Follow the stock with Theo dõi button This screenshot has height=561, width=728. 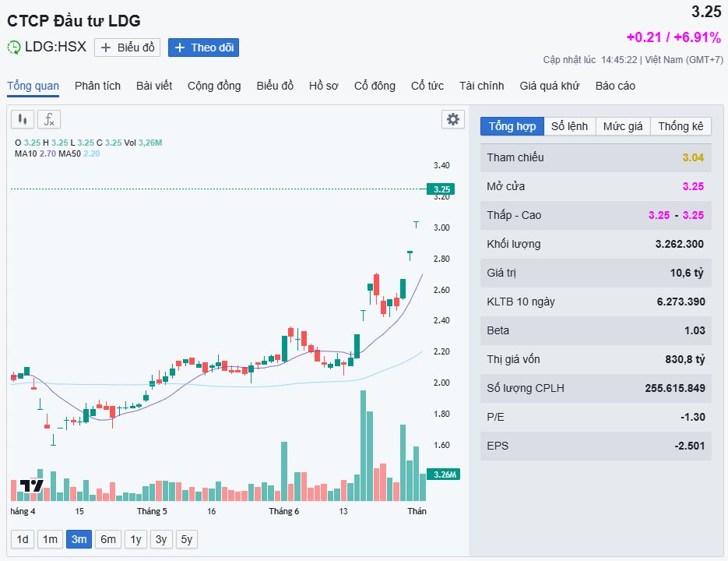(203, 48)
